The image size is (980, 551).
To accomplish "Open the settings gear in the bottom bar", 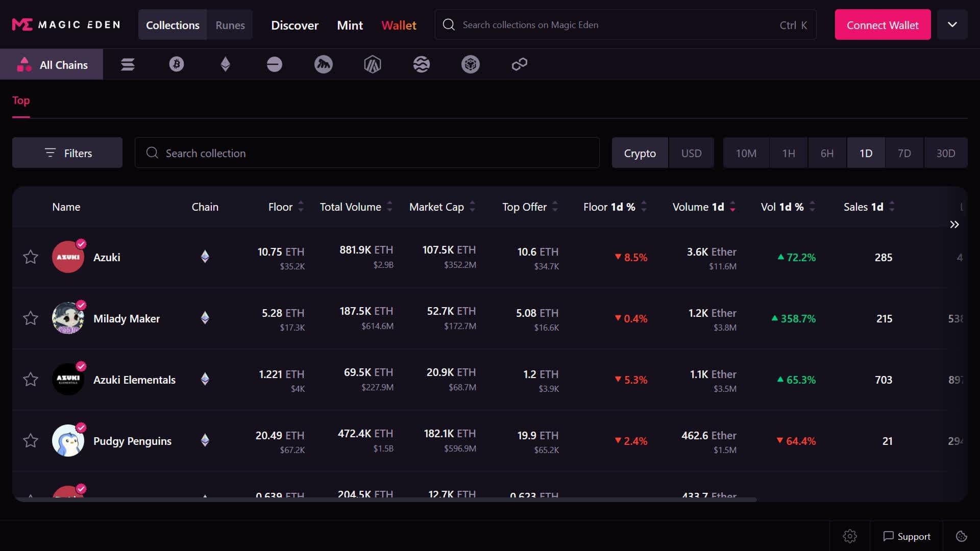I will tap(849, 536).
